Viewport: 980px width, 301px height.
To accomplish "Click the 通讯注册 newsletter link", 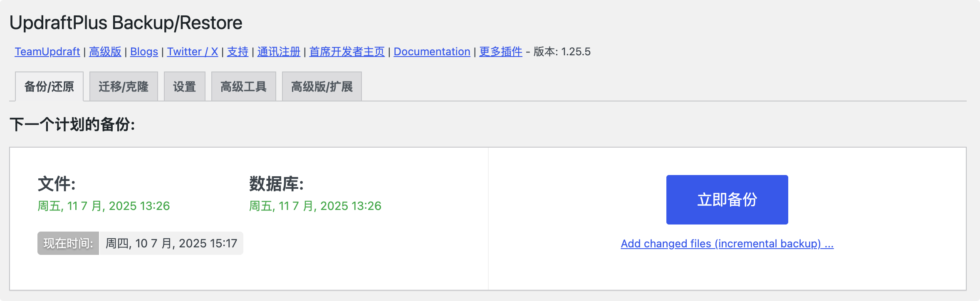I will click(279, 52).
